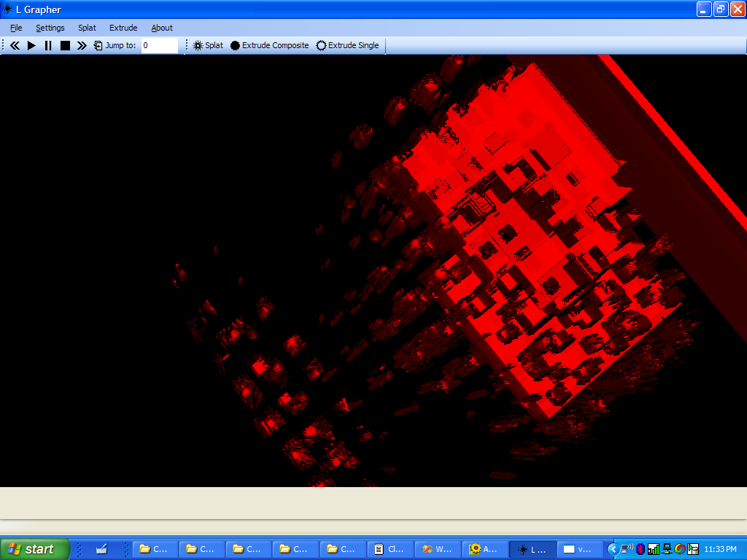Viewport: 747px width, 560px height.
Task: Click the Windows Start button
Action: pyautogui.click(x=35, y=549)
